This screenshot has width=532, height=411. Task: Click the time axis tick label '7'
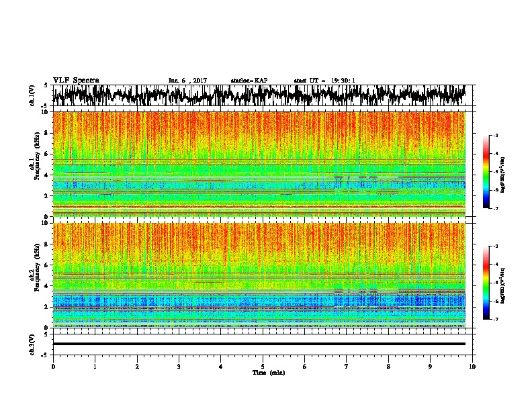[x=347, y=366]
